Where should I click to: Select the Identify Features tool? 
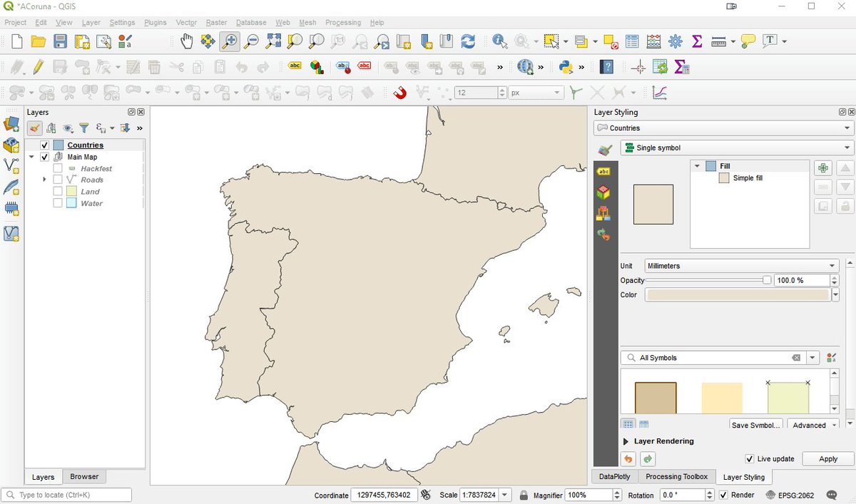499,41
